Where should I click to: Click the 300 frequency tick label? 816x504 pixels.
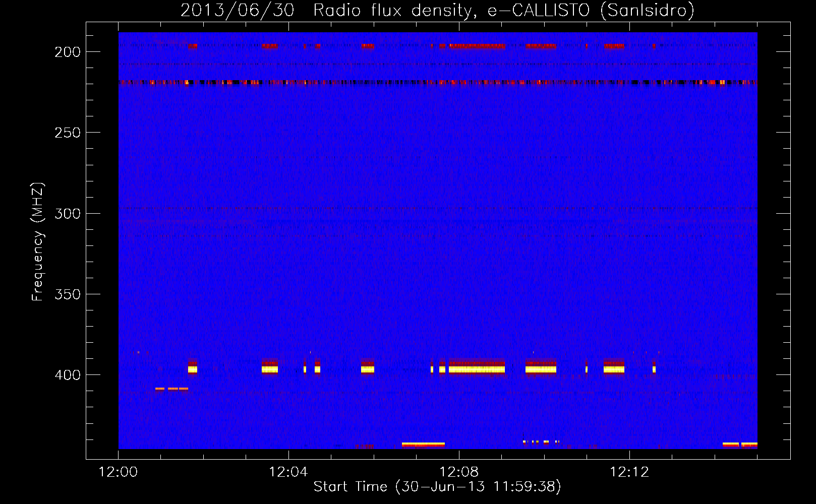(68, 214)
